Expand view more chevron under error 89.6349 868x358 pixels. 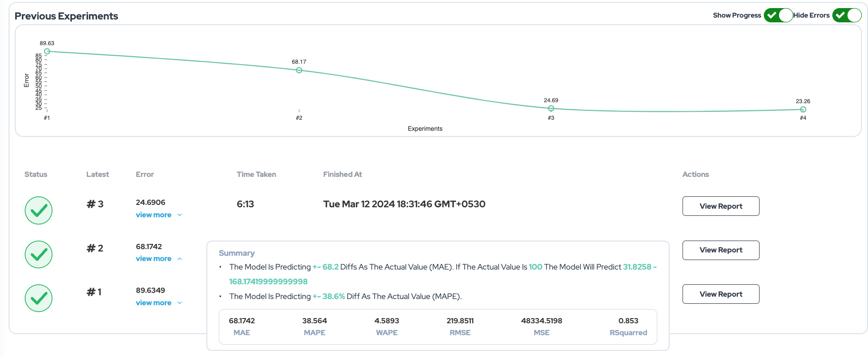click(x=180, y=303)
